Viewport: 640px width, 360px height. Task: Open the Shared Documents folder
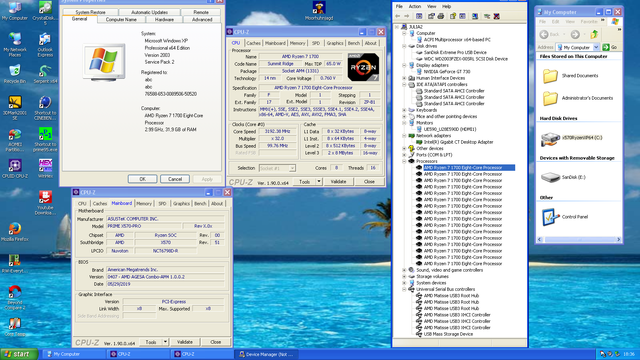pyautogui.click(x=570, y=76)
